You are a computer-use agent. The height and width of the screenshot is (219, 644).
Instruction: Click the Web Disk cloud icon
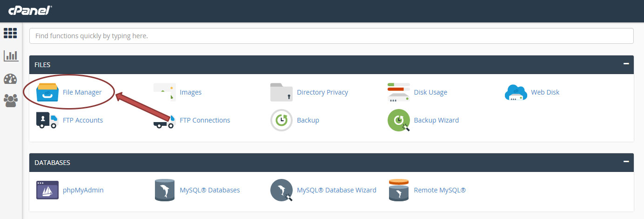pyautogui.click(x=516, y=92)
